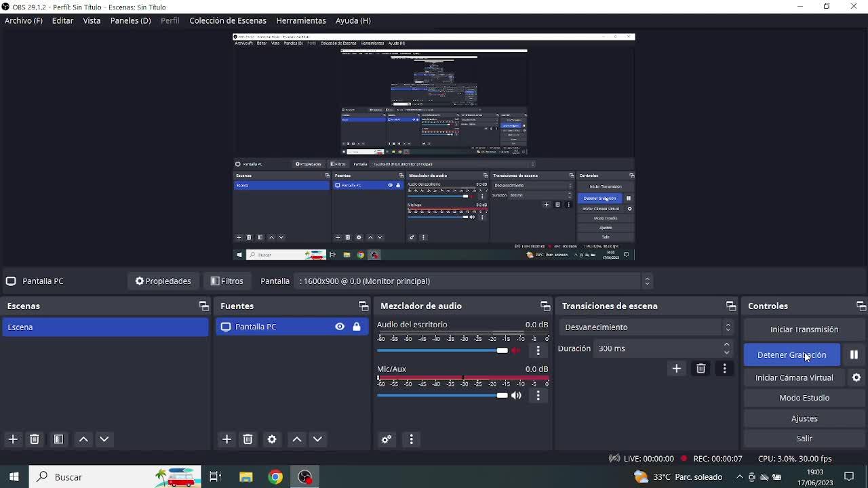Open source properties gear in Fuentes panel

coord(272,439)
